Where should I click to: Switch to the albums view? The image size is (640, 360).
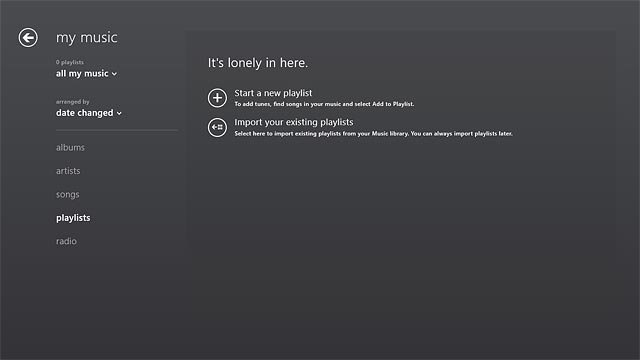tap(70, 147)
